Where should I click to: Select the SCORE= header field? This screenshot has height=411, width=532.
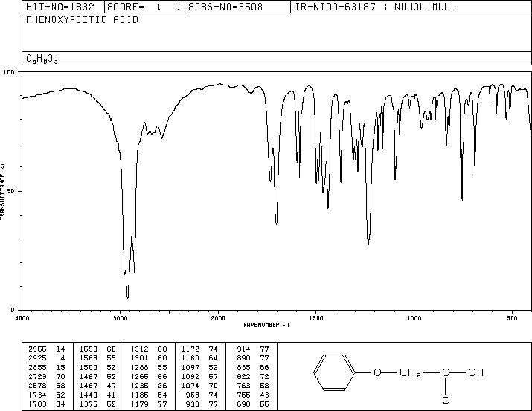click(144, 7)
